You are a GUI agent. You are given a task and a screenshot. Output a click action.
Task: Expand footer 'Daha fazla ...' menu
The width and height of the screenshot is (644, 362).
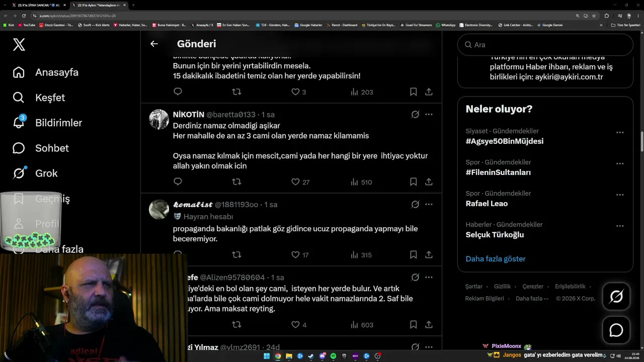tap(531, 299)
